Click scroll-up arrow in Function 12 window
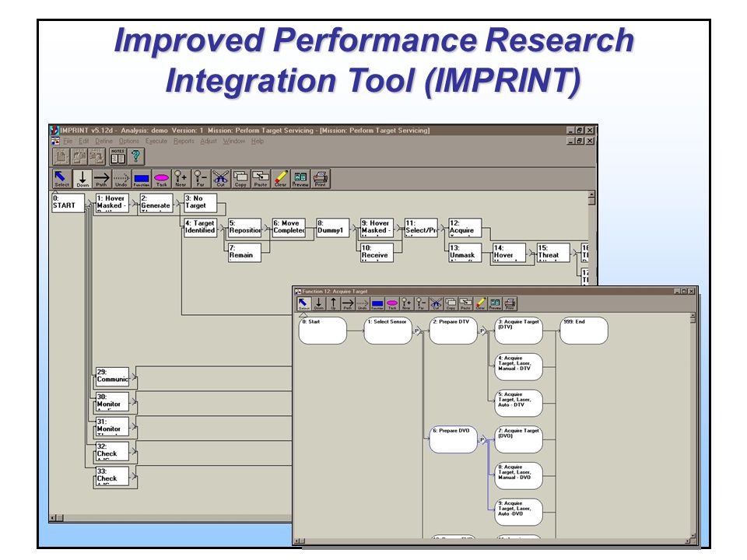Screen dimensions: 747x560 [693, 316]
